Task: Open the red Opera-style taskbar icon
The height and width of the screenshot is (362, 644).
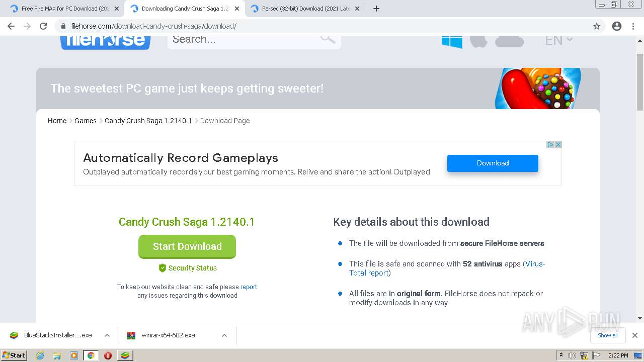Action: (x=108, y=355)
